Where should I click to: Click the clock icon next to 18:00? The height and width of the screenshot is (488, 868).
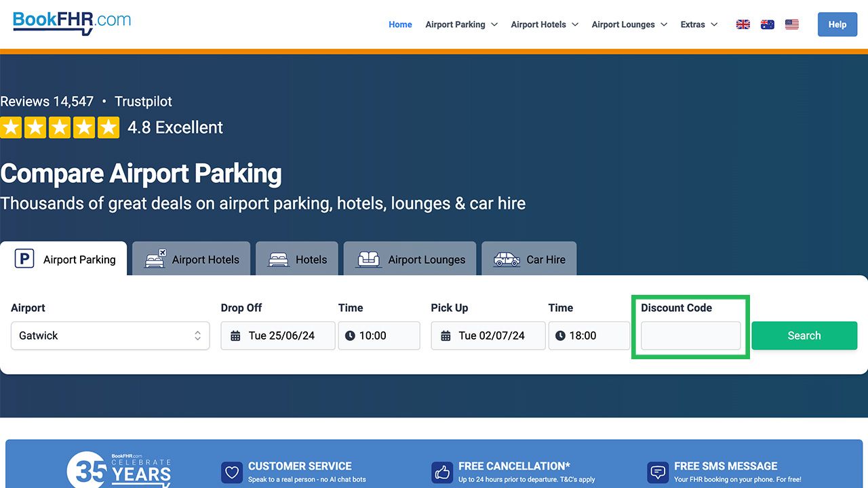click(561, 335)
